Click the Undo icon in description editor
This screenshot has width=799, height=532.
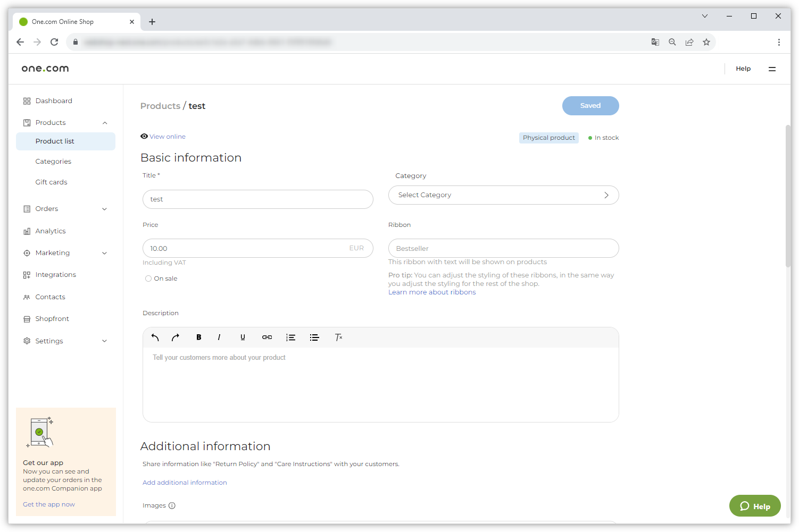point(155,337)
